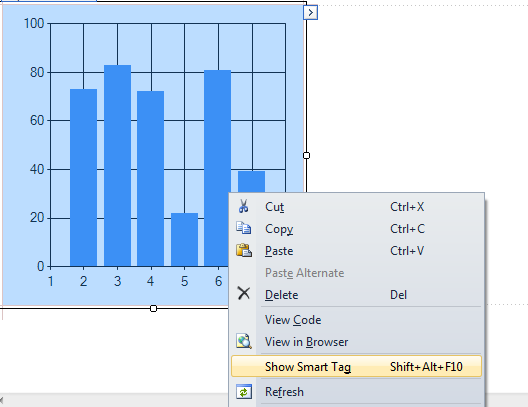This screenshot has width=528, height=407.
Task: Click the View in Browser globe icon
Action: (x=244, y=341)
